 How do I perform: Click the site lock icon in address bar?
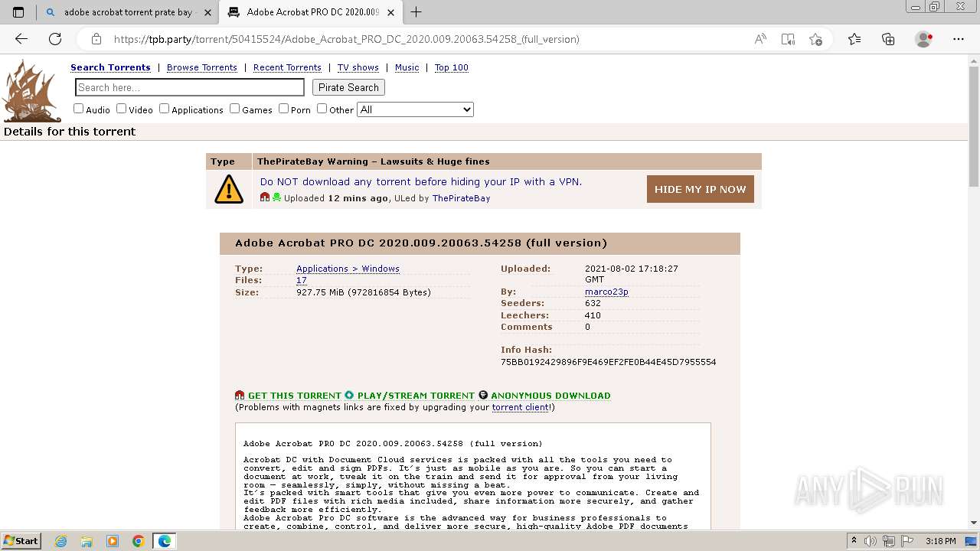point(96,39)
